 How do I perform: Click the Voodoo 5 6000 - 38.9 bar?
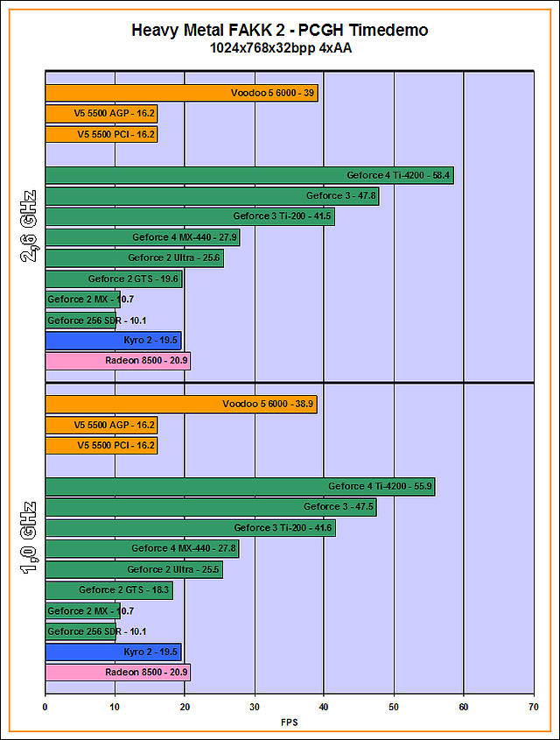[x=181, y=404]
